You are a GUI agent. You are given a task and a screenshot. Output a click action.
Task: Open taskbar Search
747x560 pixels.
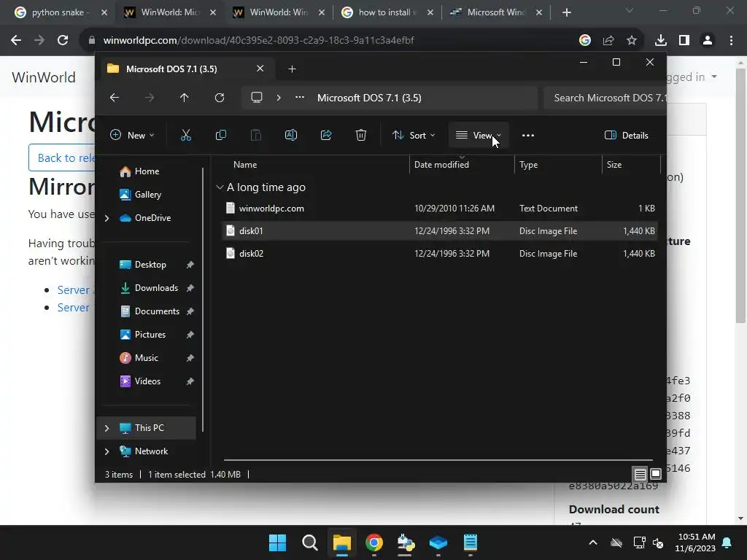click(x=309, y=542)
